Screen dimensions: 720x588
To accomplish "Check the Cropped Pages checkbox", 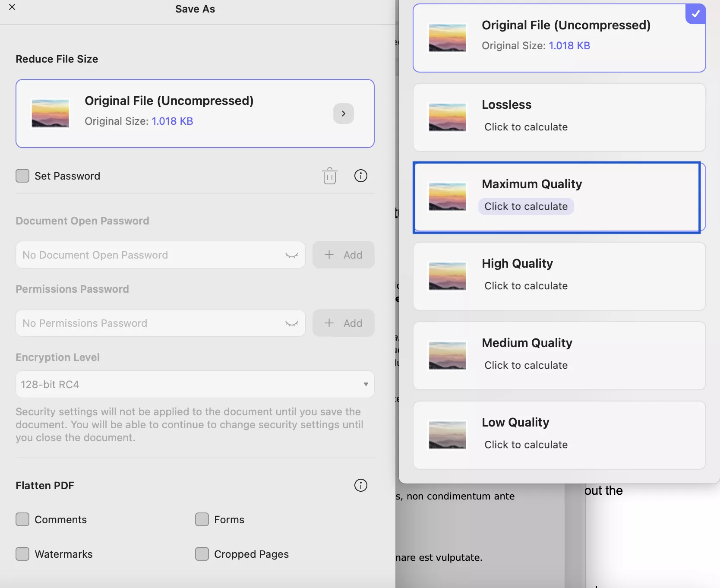I will click(202, 554).
